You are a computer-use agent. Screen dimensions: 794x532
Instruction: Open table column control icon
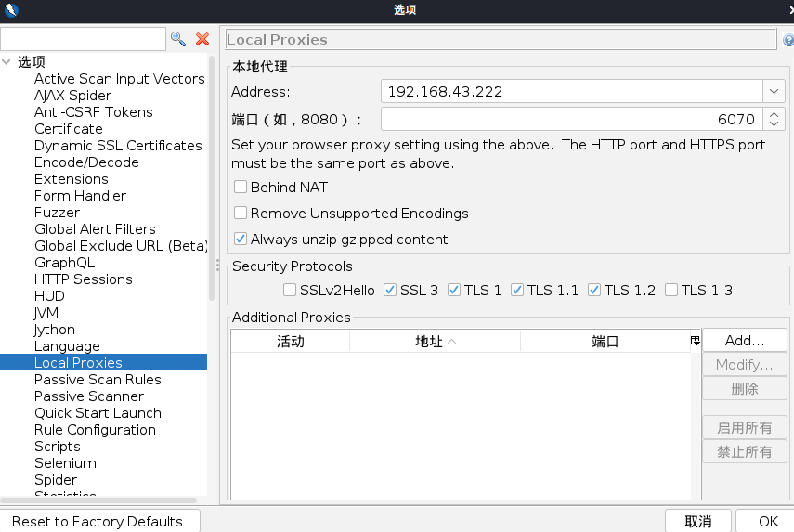click(x=696, y=341)
